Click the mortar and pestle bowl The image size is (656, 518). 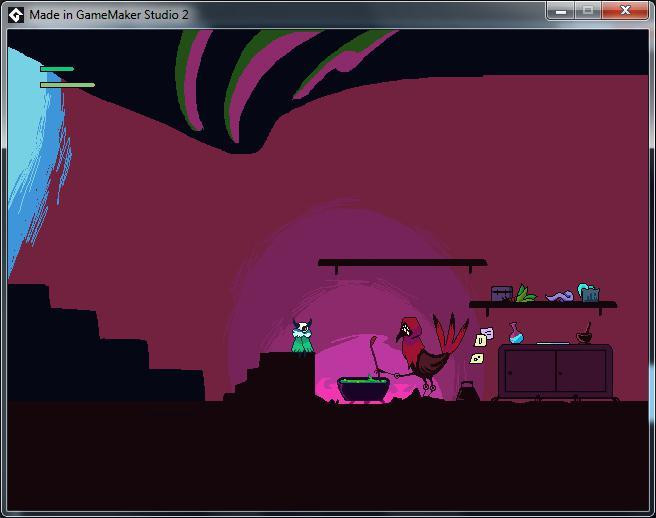(584, 334)
